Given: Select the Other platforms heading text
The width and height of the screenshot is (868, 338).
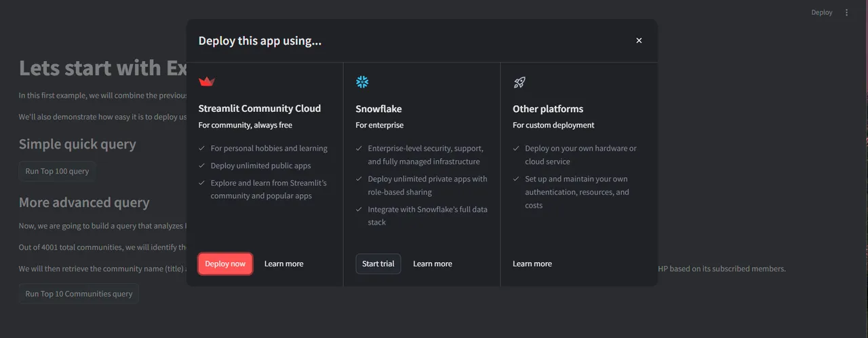Looking at the screenshot, I should tap(548, 109).
